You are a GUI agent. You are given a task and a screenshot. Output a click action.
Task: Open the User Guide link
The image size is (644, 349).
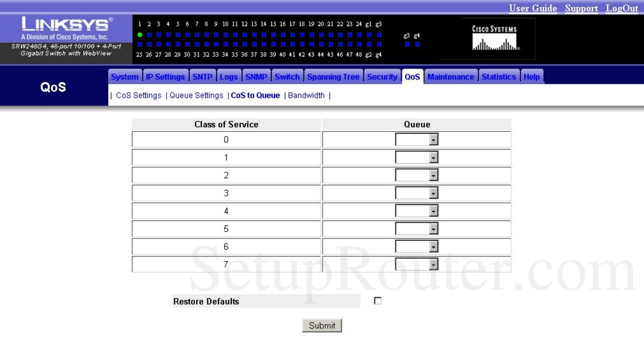(533, 8)
